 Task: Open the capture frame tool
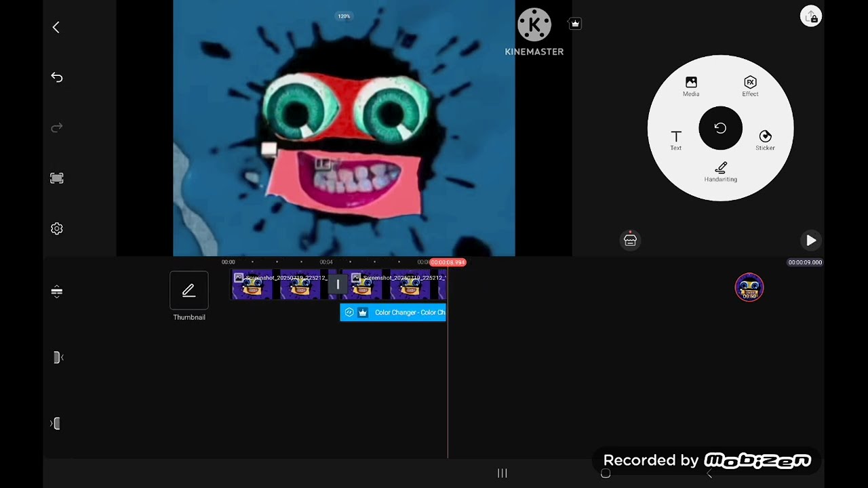pyautogui.click(x=57, y=178)
